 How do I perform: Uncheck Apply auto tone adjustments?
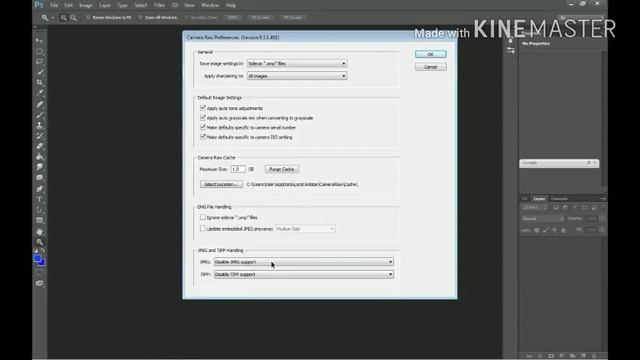(x=203, y=108)
